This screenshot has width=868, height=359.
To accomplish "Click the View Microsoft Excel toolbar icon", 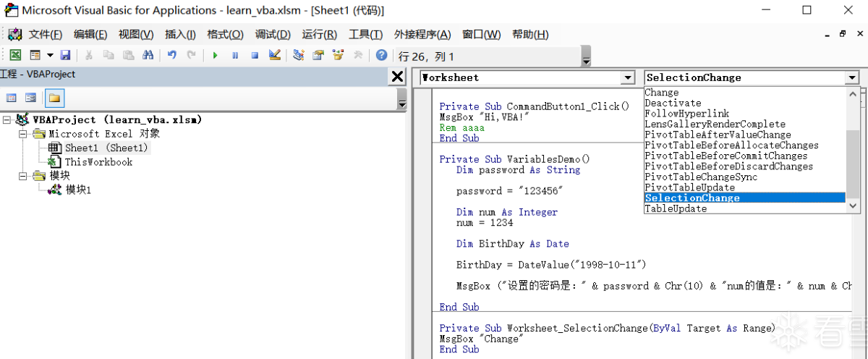I will coord(15,56).
